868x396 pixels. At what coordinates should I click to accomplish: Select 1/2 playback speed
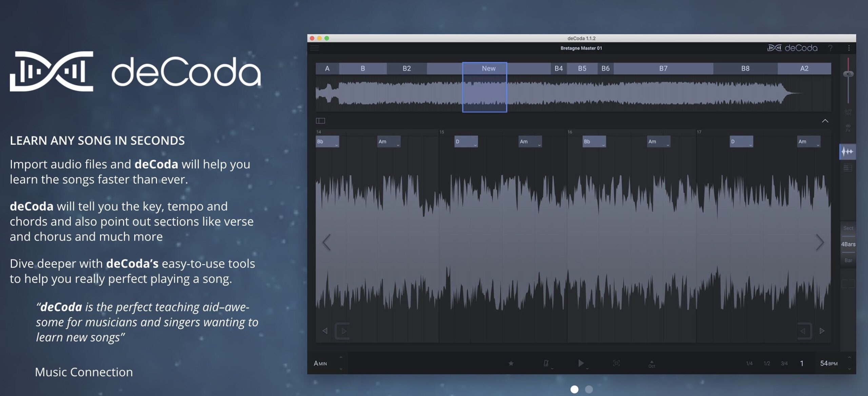click(x=767, y=363)
